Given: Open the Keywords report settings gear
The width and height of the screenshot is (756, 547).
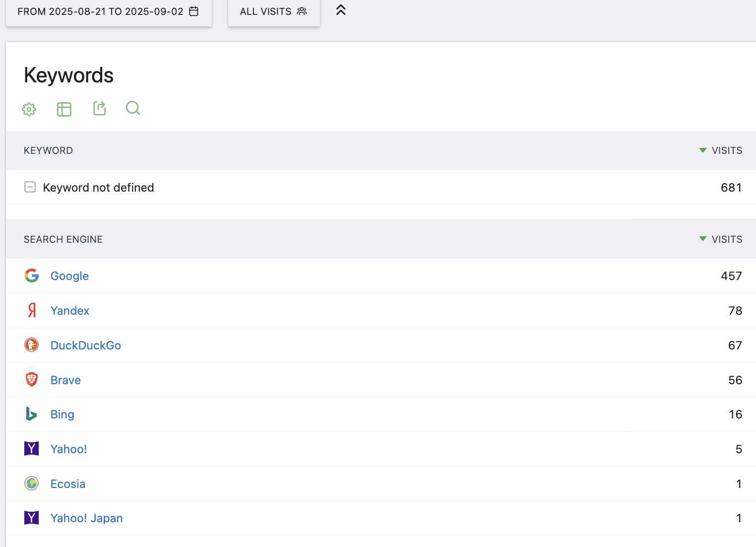Looking at the screenshot, I should [x=29, y=109].
